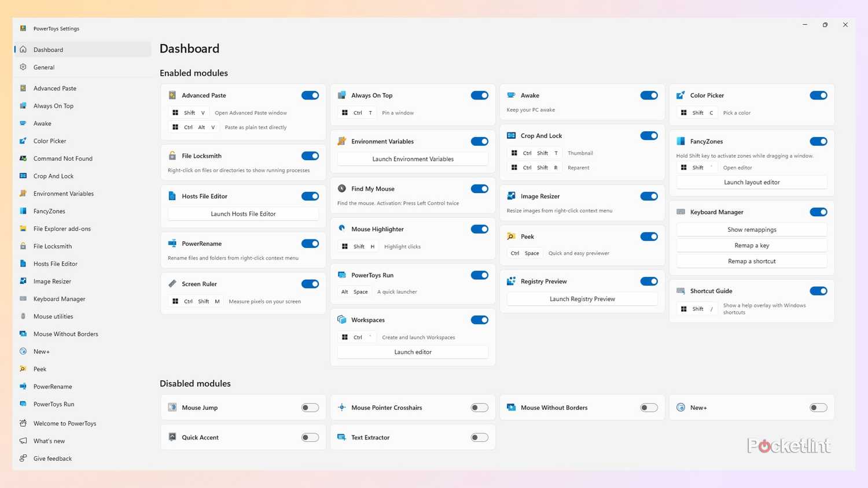
Task: Select Image Resizer in the sidebar
Action: (23, 281)
